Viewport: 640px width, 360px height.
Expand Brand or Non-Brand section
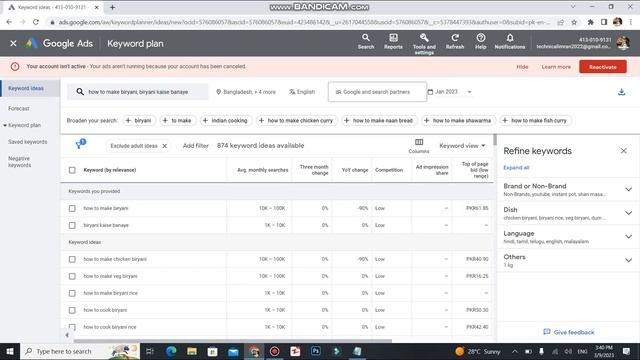tap(628, 189)
